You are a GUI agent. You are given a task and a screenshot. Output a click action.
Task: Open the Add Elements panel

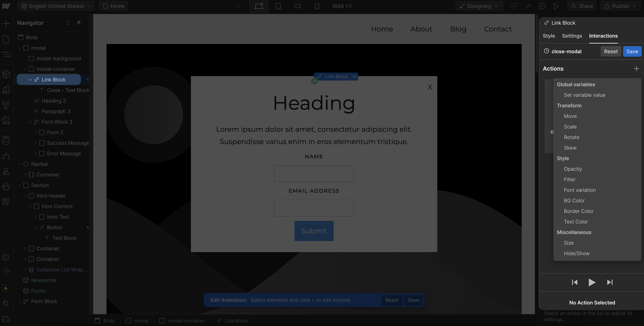(x=6, y=23)
